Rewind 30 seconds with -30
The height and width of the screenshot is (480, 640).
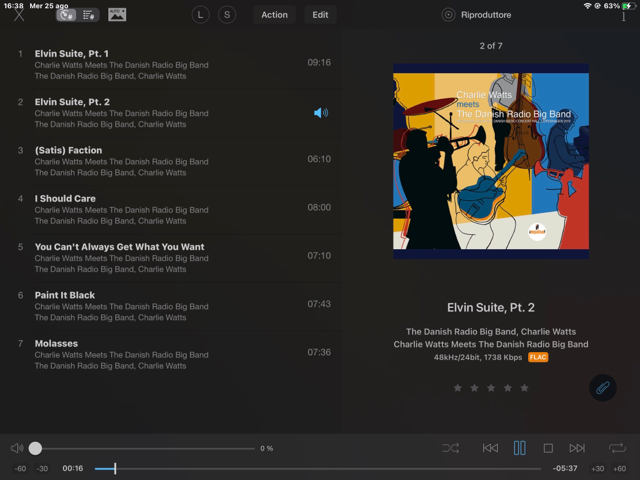[x=42, y=469]
